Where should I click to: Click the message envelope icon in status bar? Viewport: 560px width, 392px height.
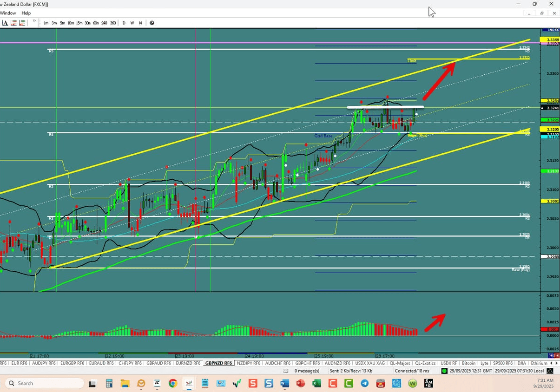pos(285,371)
